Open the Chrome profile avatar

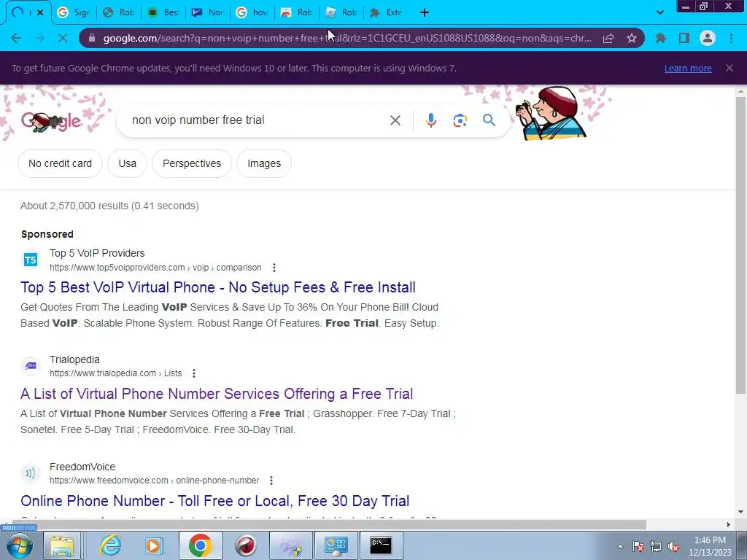pyautogui.click(x=708, y=38)
